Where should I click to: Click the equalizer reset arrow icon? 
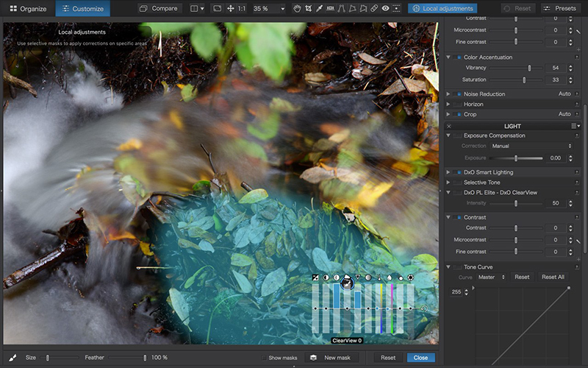coord(424,308)
